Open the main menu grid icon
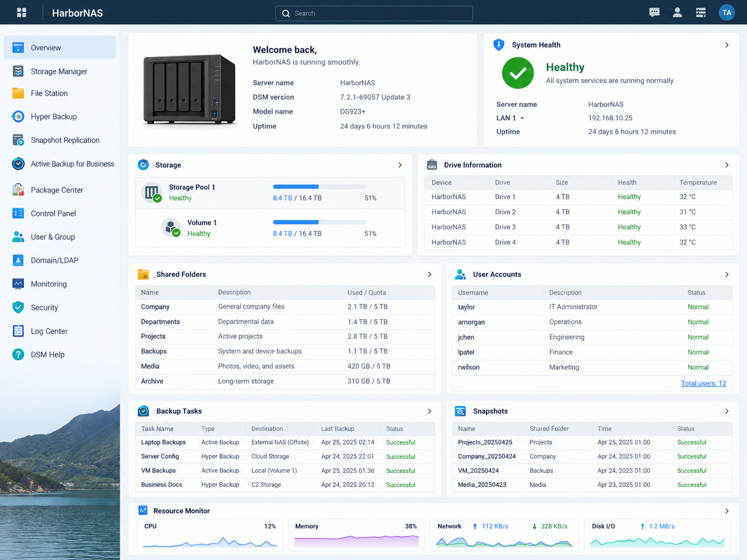Screen dimensions: 747x560 (22, 12)
